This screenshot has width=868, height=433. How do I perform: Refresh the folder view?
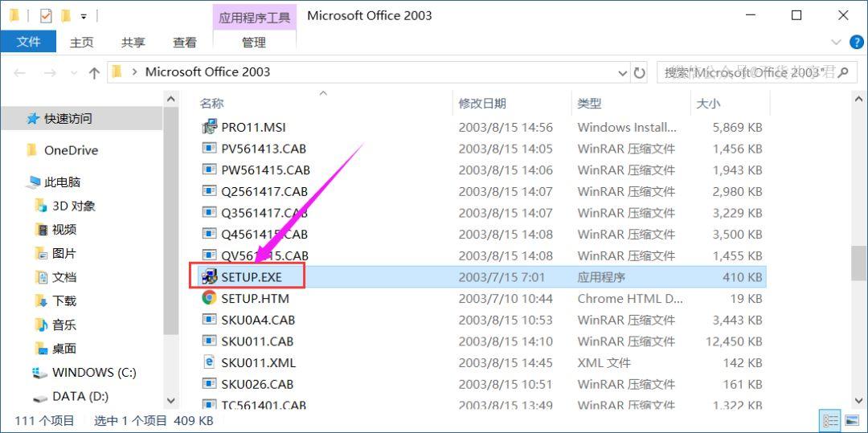coord(640,72)
